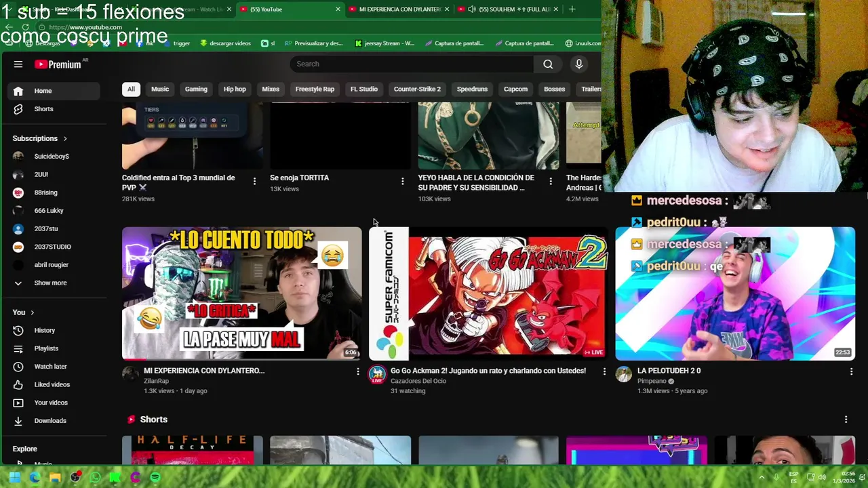Select the Counter-Strike 2 filter chip
The height and width of the screenshot is (488, 868).
pos(417,89)
